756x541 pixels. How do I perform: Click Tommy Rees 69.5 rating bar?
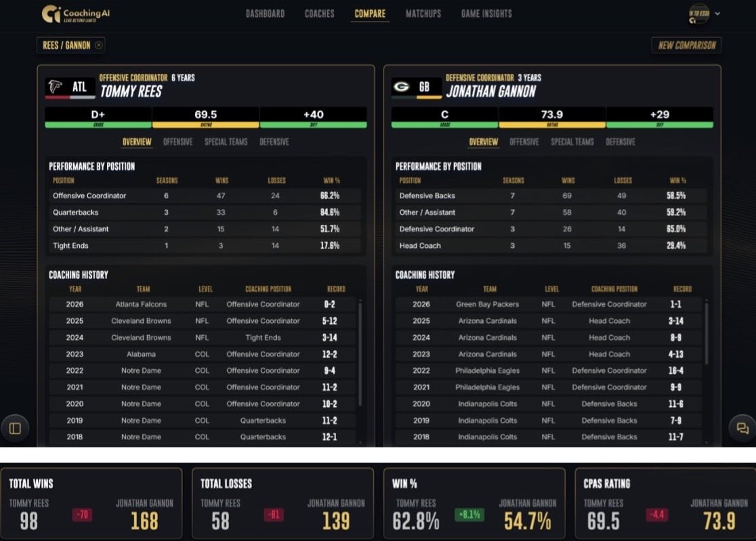point(206,118)
